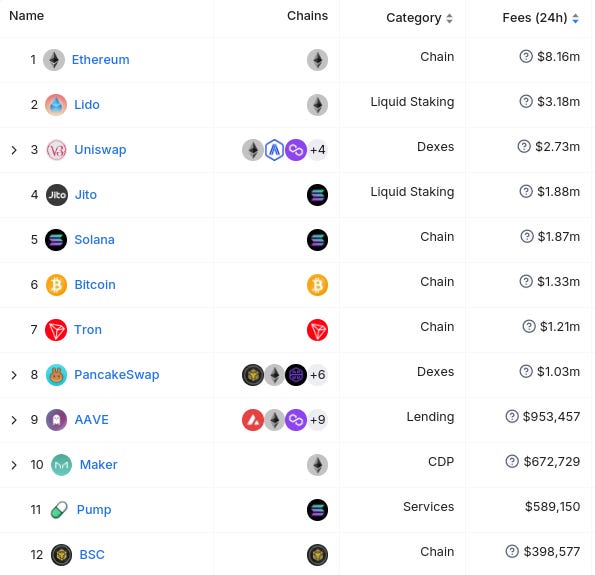Click the Lido logo icon
The height and width of the screenshot is (575, 595).
pyautogui.click(x=56, y=105)
